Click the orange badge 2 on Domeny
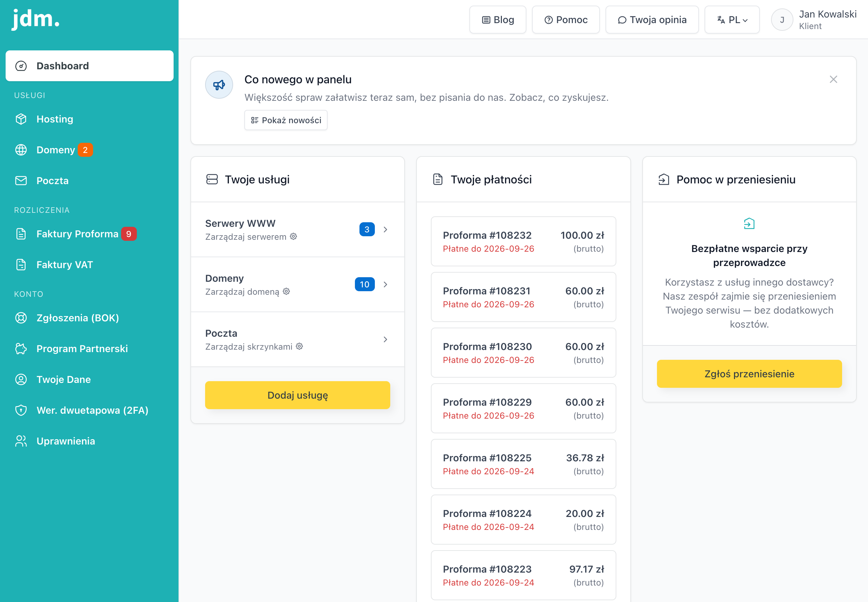The image size is (868, 602). (85, 150)
